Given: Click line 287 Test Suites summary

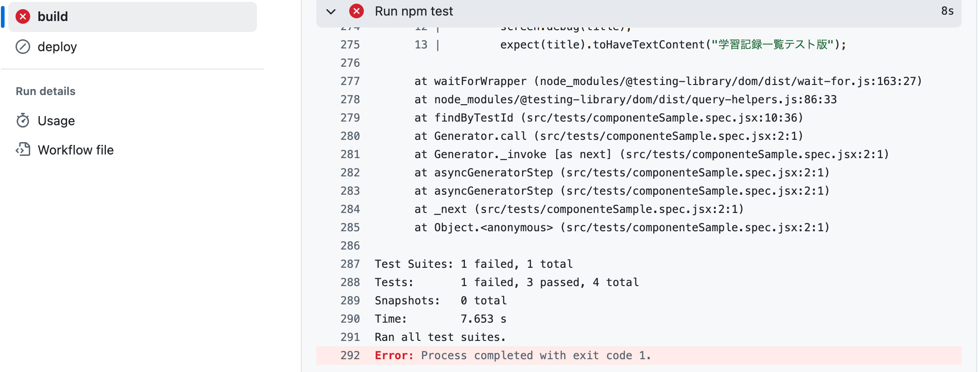Looking at the screenshot, I should [473, 264].
